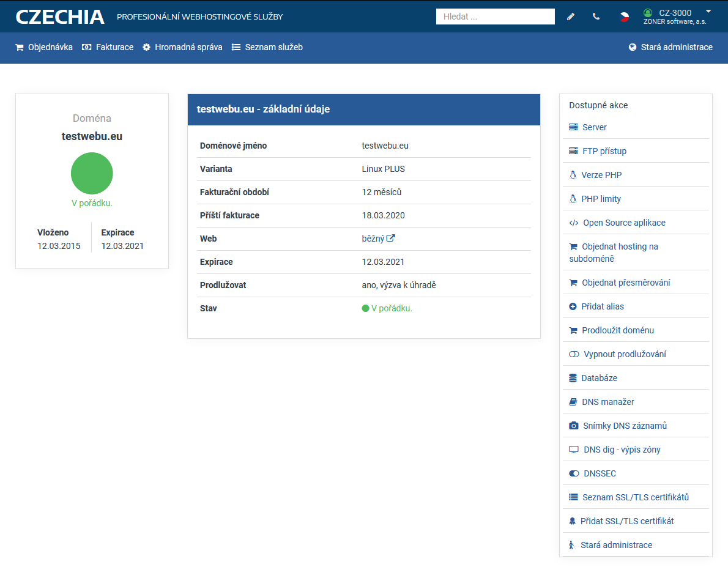Click the CZECHIA logo
728x578 pixels.
60,17
